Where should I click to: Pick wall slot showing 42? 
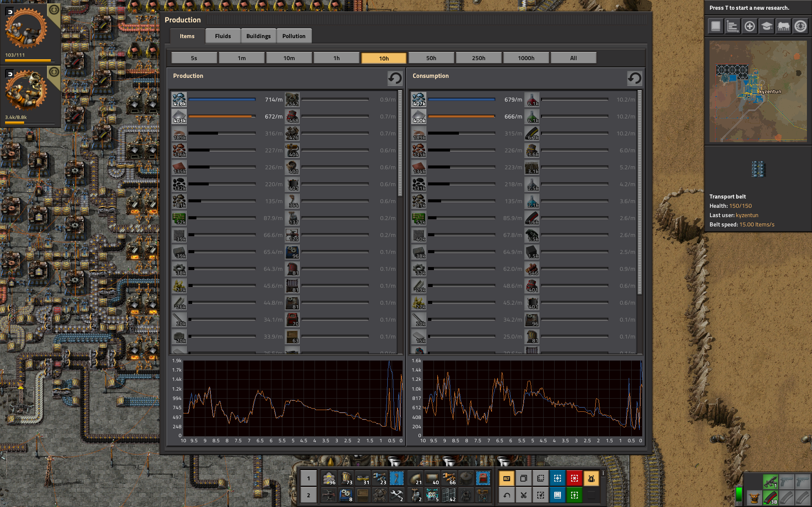pyautogui.click(x=449, y=495)
